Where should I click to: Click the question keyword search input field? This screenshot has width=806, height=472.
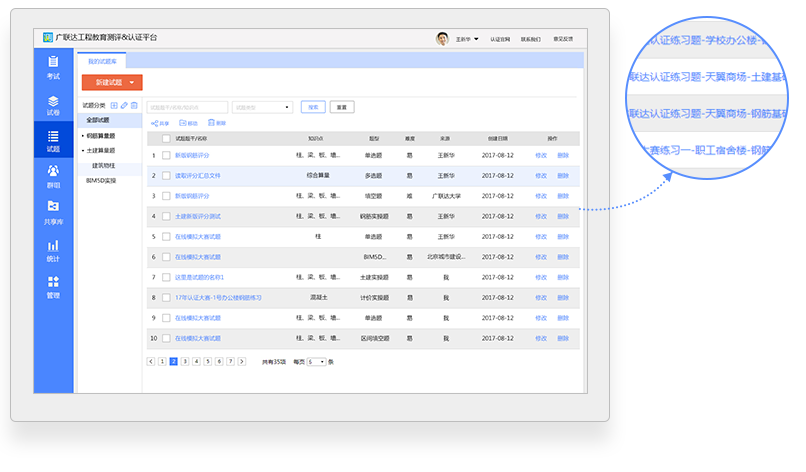point(186,106)
